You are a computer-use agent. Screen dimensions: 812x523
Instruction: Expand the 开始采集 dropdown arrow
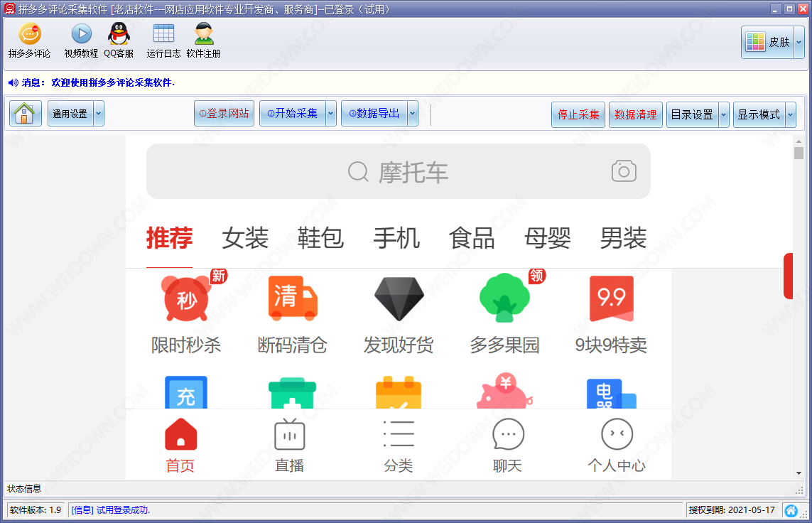pos(331,114)
